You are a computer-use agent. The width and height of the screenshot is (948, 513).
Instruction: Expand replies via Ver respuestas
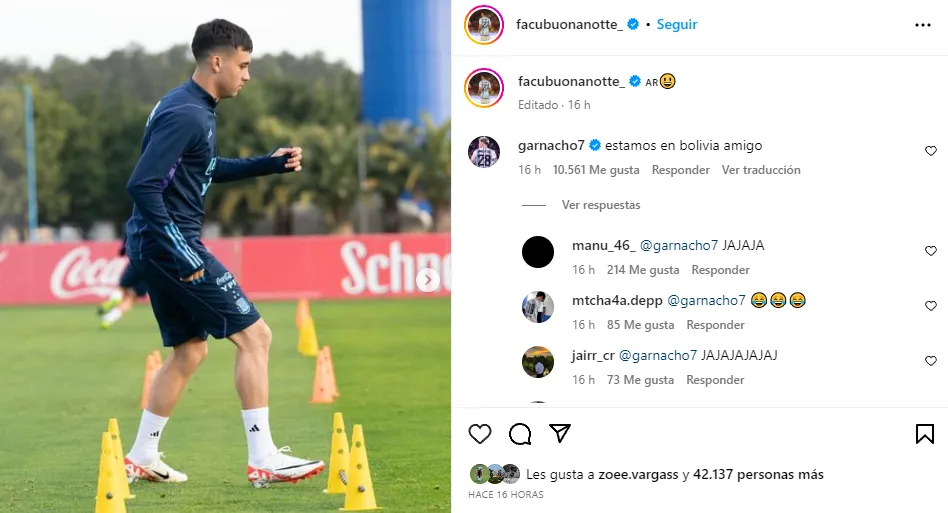point(601,205)
